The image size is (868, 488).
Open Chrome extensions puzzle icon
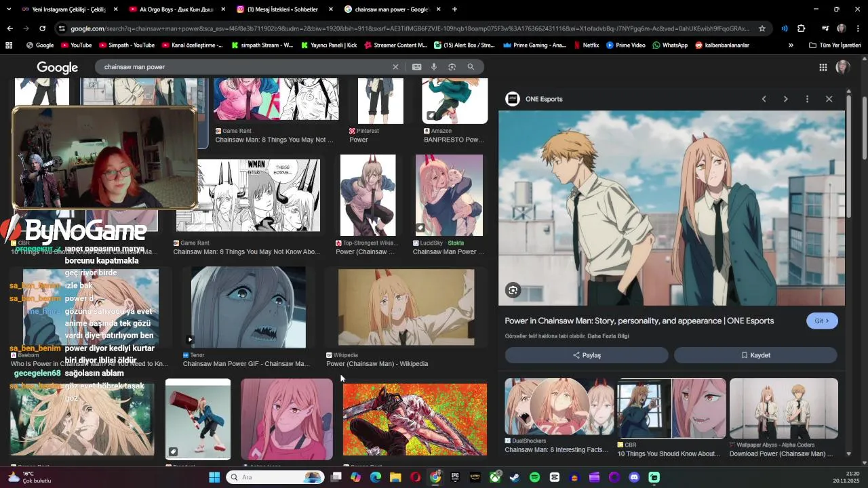(801, 28)
